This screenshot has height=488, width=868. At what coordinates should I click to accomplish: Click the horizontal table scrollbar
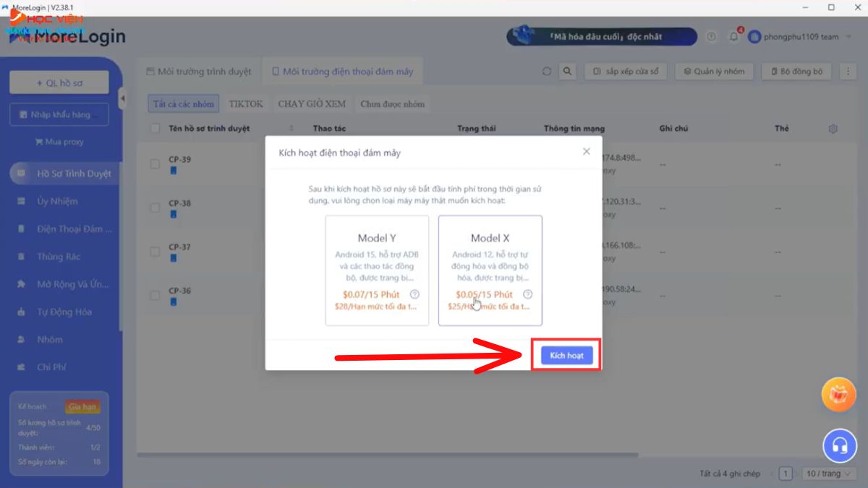click(388, 455)
